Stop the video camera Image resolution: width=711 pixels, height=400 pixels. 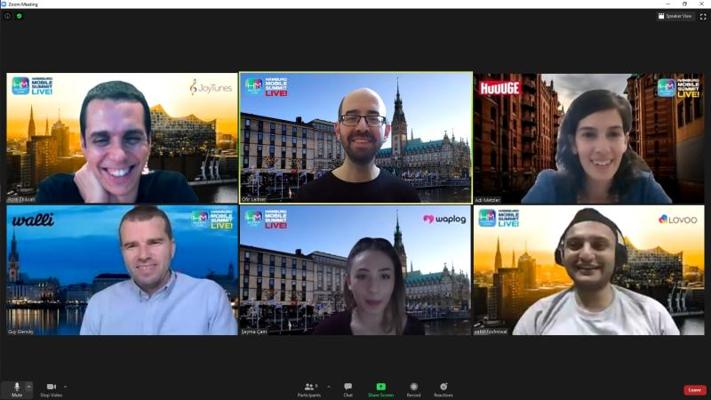point(51,390)
